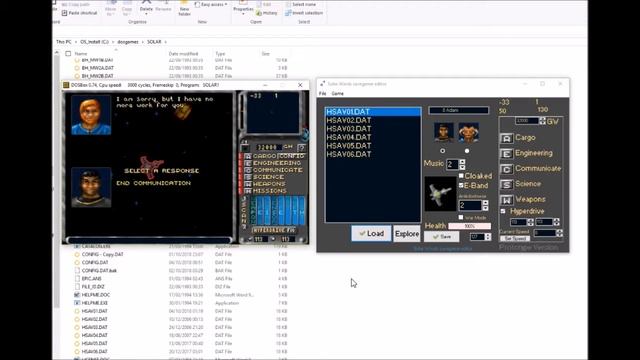Click the CONFIG tab in game panel

pos(291,156)
